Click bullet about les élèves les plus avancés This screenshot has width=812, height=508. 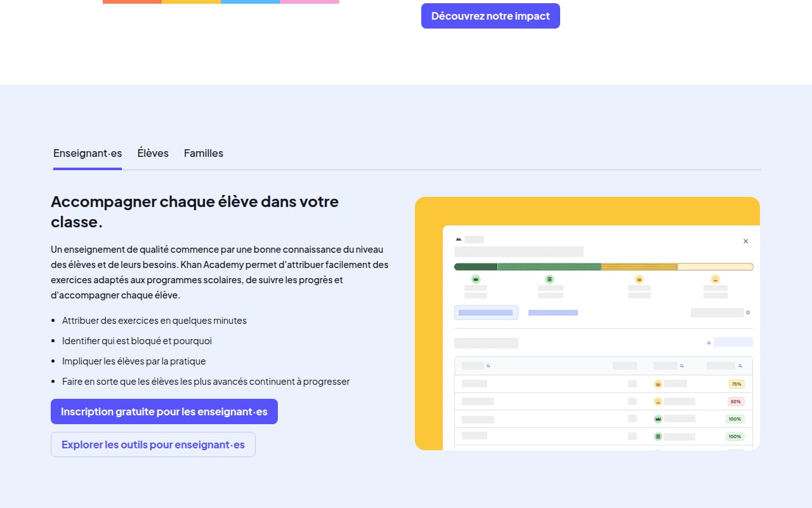coord(206,382)
